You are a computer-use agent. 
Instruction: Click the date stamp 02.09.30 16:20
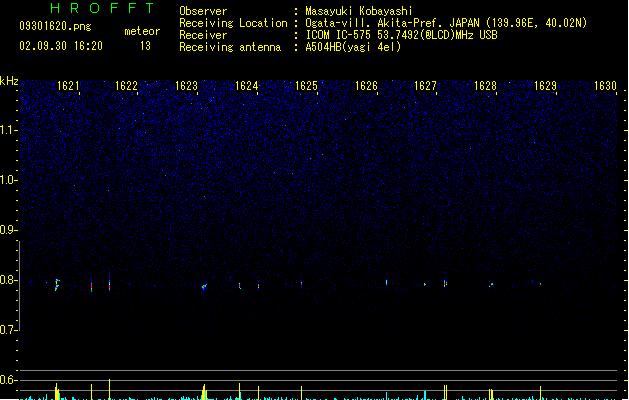[61, 46]
